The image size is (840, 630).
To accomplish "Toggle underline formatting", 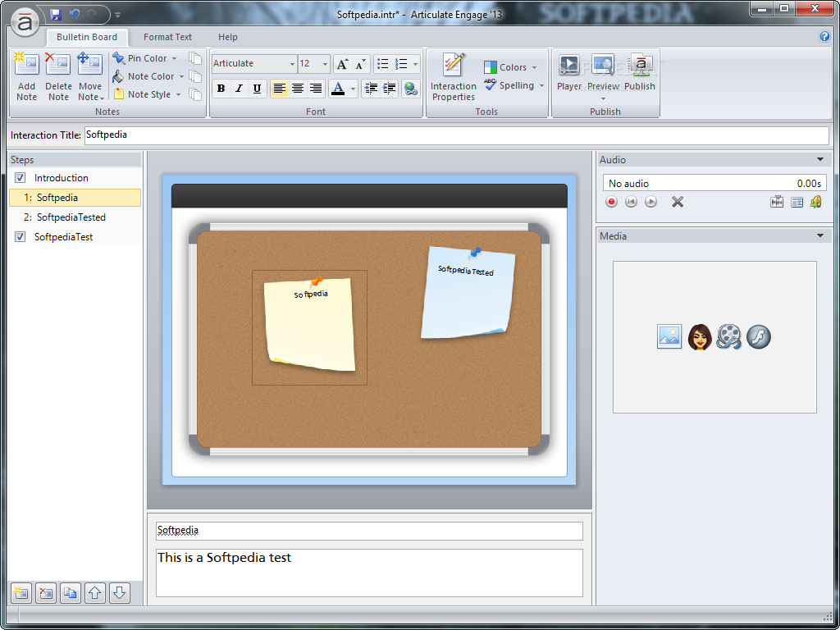I will tap(257, 89).
